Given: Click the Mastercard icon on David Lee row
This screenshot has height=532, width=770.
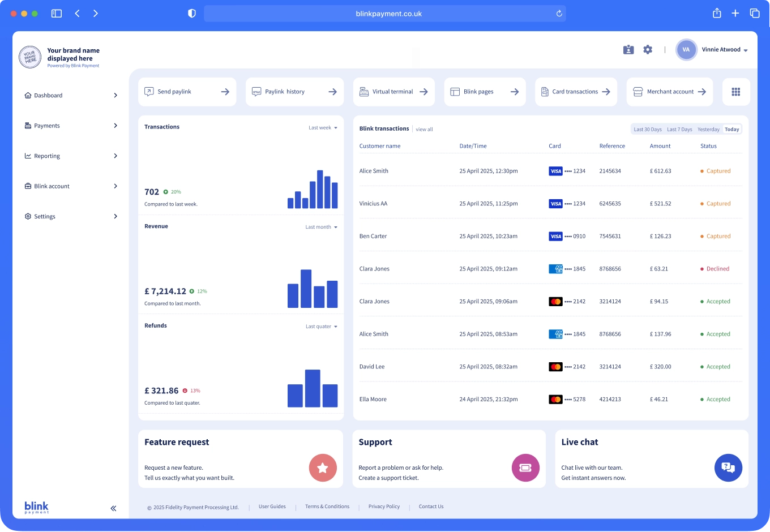Looking at the screenshot, I should (555, 367).
